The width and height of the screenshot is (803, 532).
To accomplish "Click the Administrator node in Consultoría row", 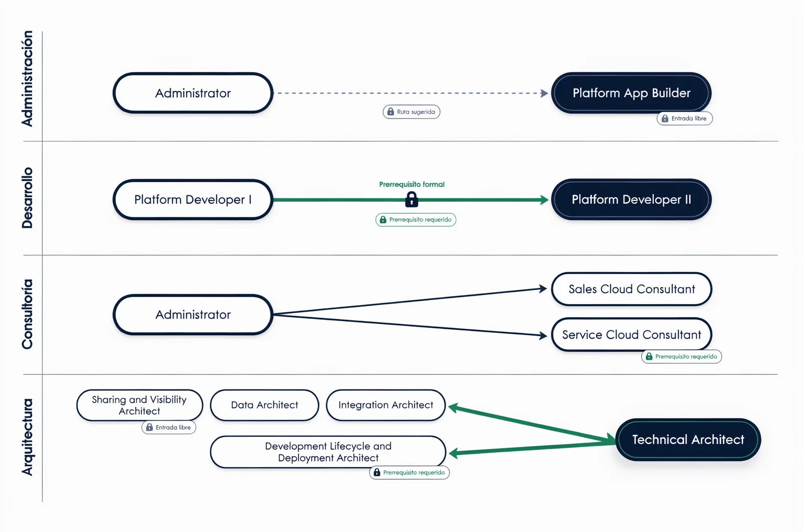I will (193, 315).
